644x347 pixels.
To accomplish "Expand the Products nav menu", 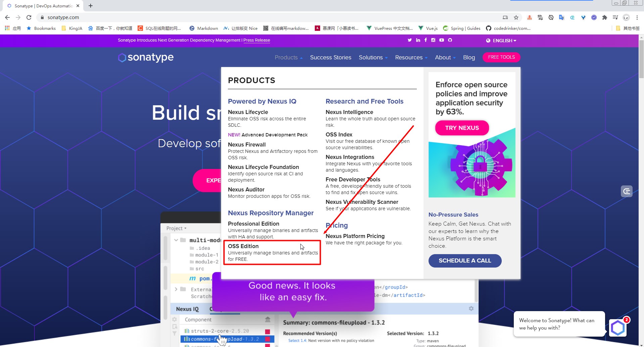I will point(289,58).
